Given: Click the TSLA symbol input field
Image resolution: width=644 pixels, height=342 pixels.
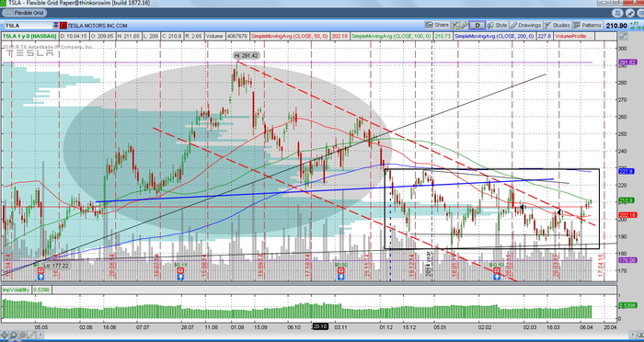Looking at the screenshot, I should coord(28,26).
